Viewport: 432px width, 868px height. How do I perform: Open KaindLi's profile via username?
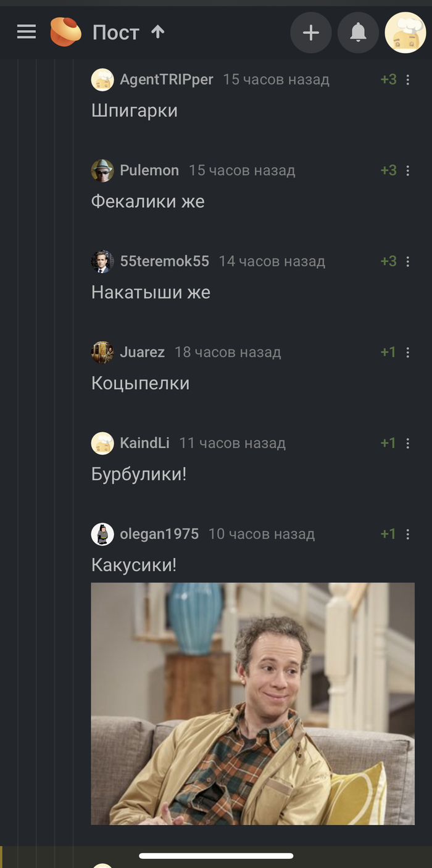pyautogui.click(x=144, y=443)
